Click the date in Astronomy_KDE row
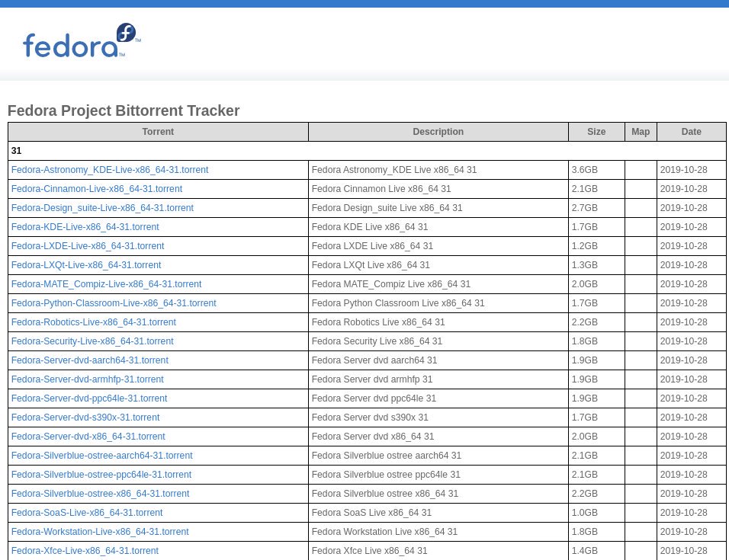Screen dimensions: 729x560 683,170
